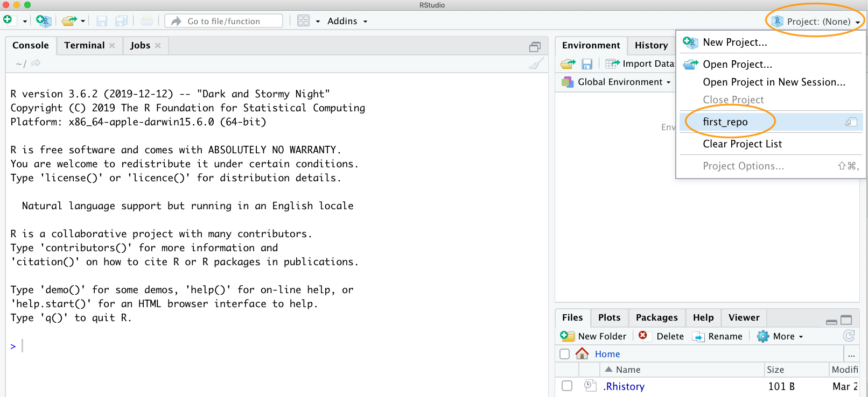Click the Save workspace disk icon
Screen dimensions: 868x397
tap(587, 64)
